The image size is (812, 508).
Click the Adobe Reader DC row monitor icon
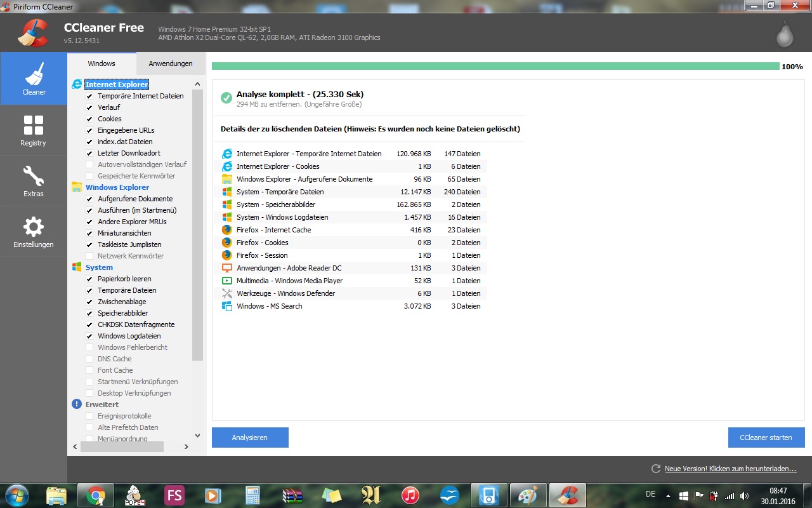pyautogui.click(x=227, y=268)
